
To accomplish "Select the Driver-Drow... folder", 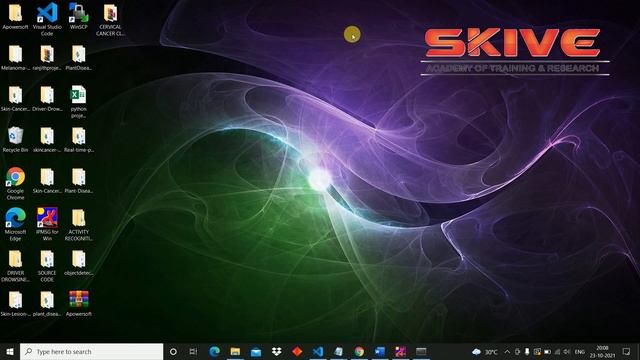I will point(47,99).
